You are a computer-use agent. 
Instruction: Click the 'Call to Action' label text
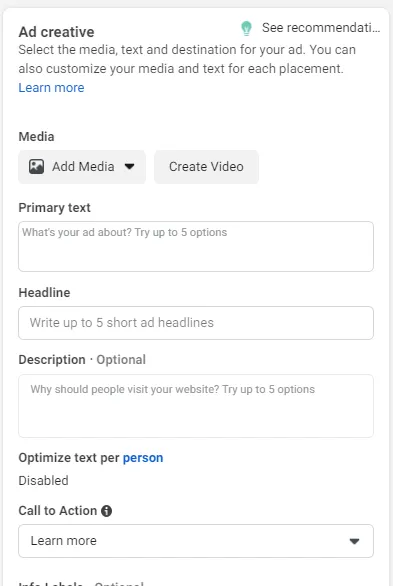[x=58, y=511]
